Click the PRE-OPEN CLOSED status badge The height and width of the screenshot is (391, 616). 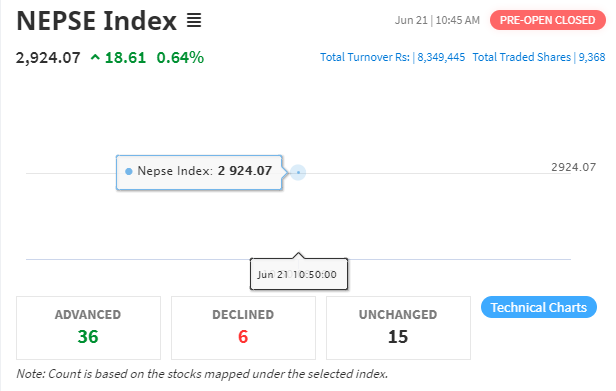(x=548, y=20)
